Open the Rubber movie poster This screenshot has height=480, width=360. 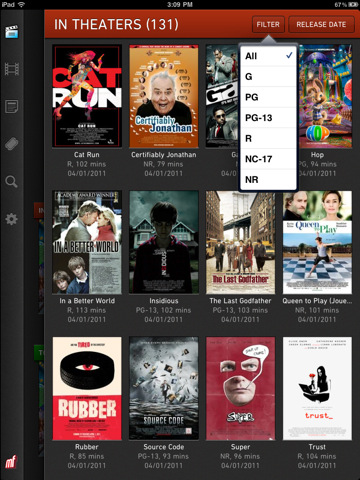coord(87,388)
